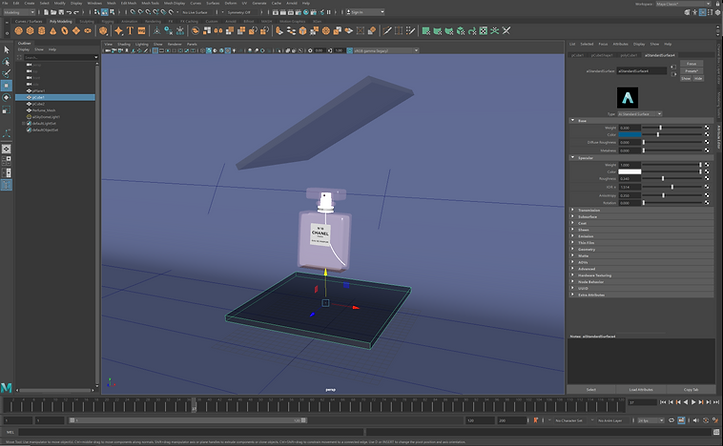Image resolution: width=723 pixels, height=446 pixels.
Task: Click the blue Base Color swatch
Action: (x=629, y=135)
